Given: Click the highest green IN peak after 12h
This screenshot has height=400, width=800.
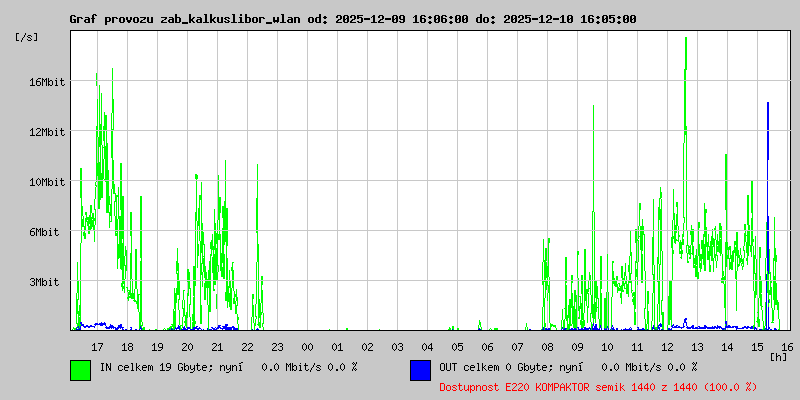Looking at the screenshot, I should (686, 133).
